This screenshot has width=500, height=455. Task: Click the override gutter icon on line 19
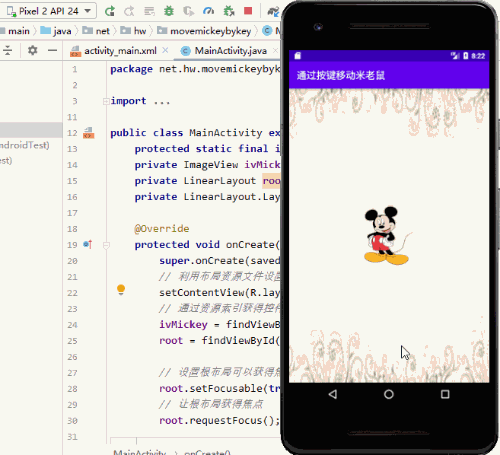coord(88,244)
